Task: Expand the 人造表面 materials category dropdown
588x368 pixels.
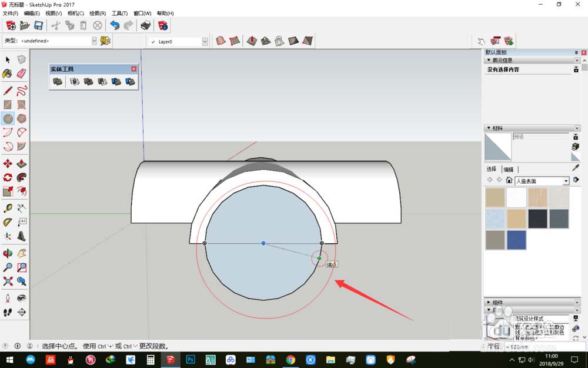Action: click(x=566, y=181)
